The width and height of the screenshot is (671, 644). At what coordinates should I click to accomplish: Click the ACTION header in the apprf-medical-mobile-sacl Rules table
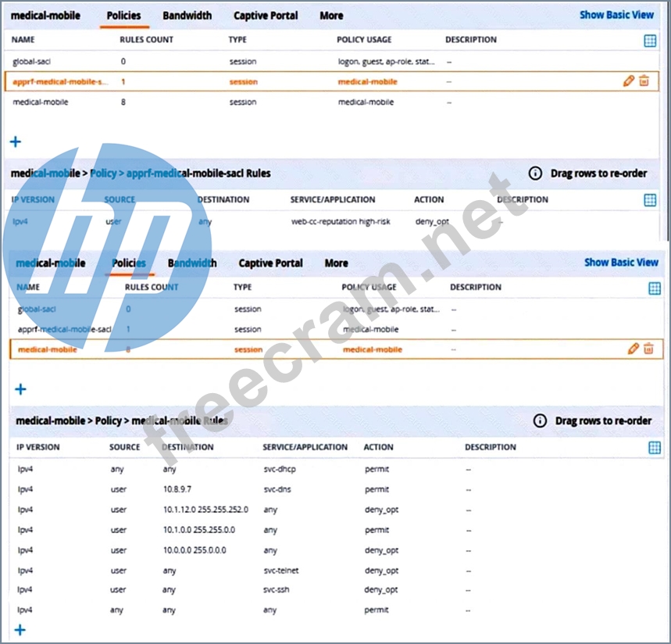pos(429,200)
